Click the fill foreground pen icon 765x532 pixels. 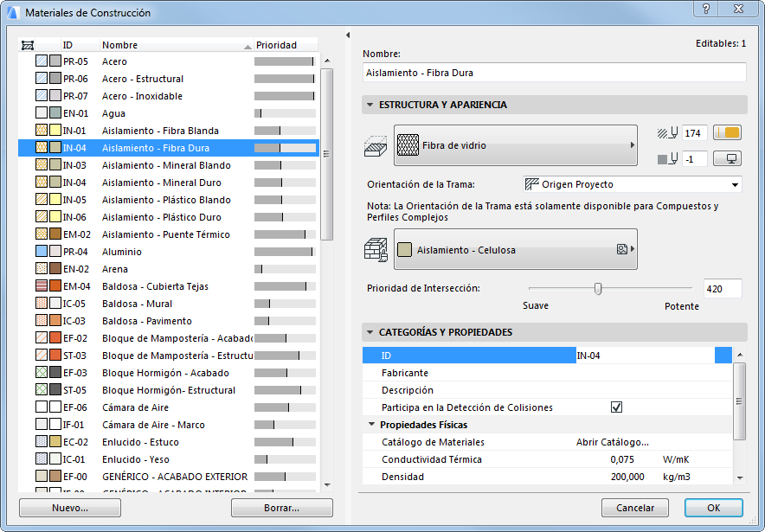667,132
